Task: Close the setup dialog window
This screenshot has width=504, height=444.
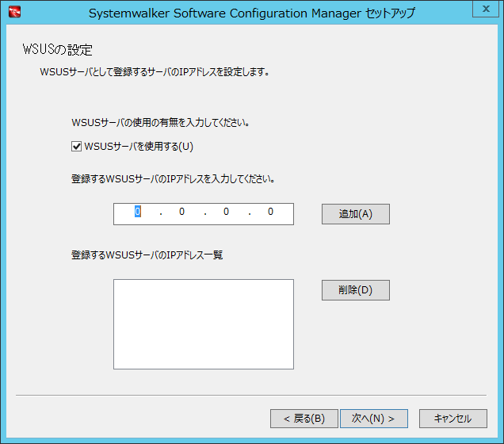Action: [486, 9]
